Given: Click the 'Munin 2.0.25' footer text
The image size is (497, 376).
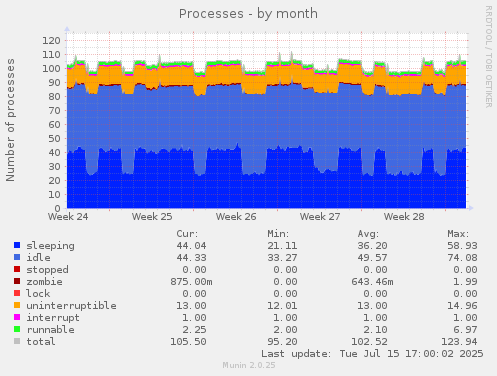Looking at the screenshot, I should tap(249, 365).
